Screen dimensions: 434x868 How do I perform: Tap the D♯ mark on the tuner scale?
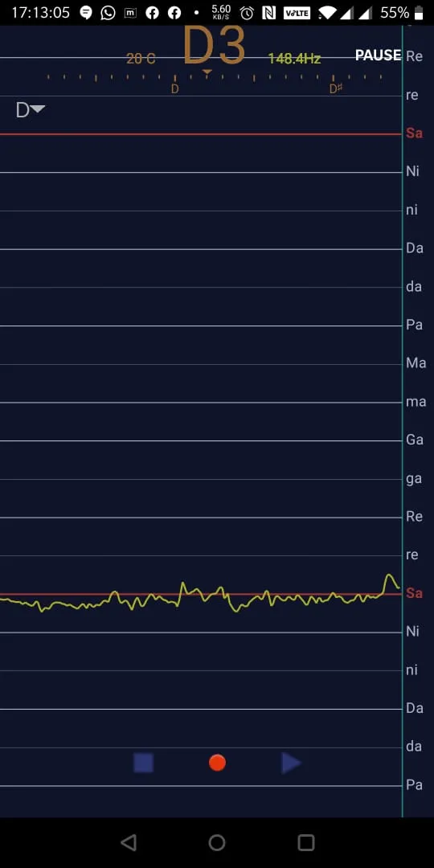click(335, 88)
